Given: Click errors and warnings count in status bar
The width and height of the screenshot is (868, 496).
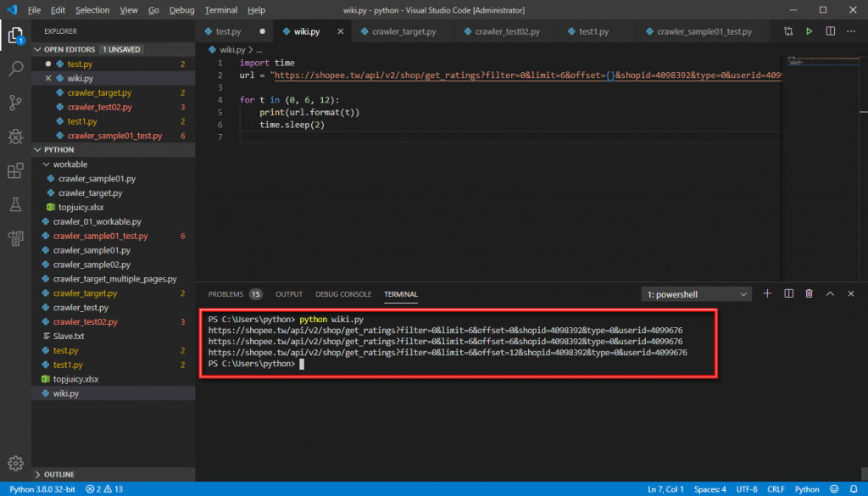Looking at the screenshot, I should (104, 489).
